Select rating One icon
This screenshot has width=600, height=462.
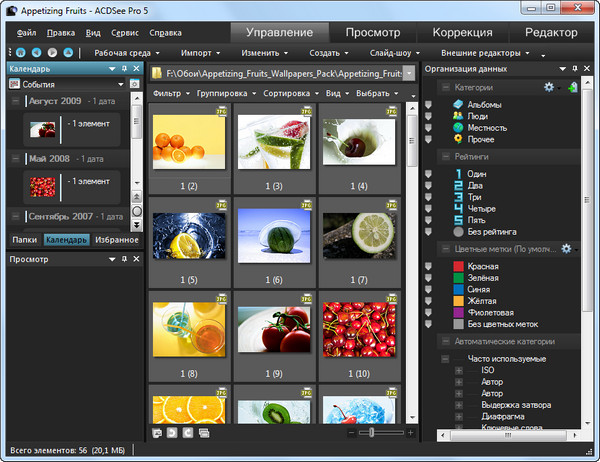(x=456, y=173)
